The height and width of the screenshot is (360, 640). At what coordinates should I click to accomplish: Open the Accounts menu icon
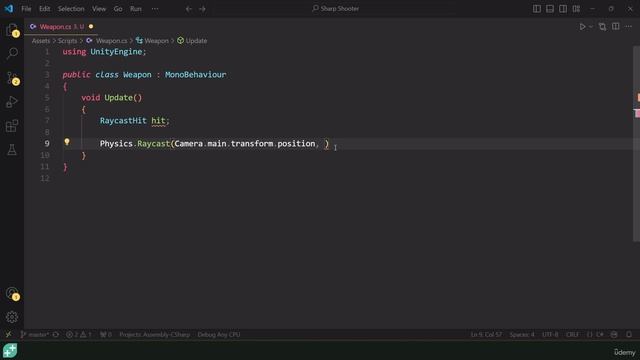[x=12, y=293]
